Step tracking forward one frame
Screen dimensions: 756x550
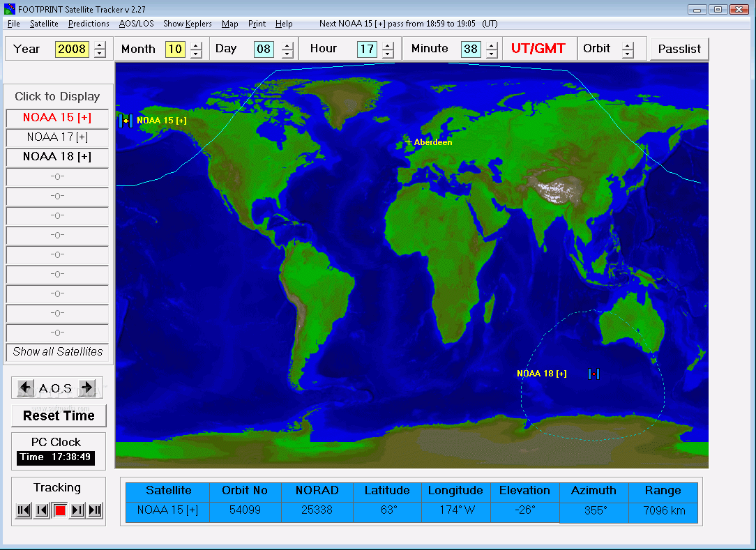point(77,510)
